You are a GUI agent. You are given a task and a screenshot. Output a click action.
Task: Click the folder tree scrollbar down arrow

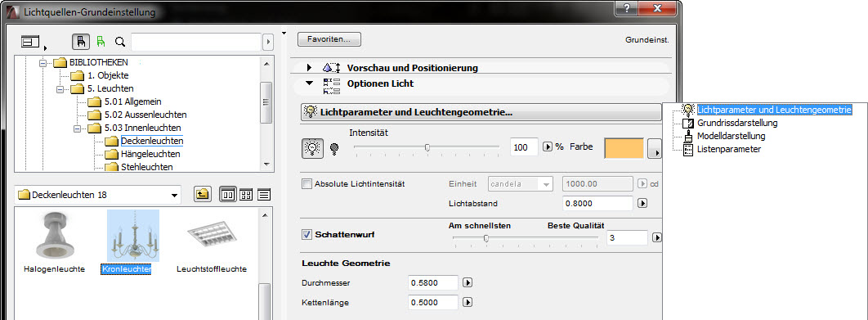pos(266,165)
